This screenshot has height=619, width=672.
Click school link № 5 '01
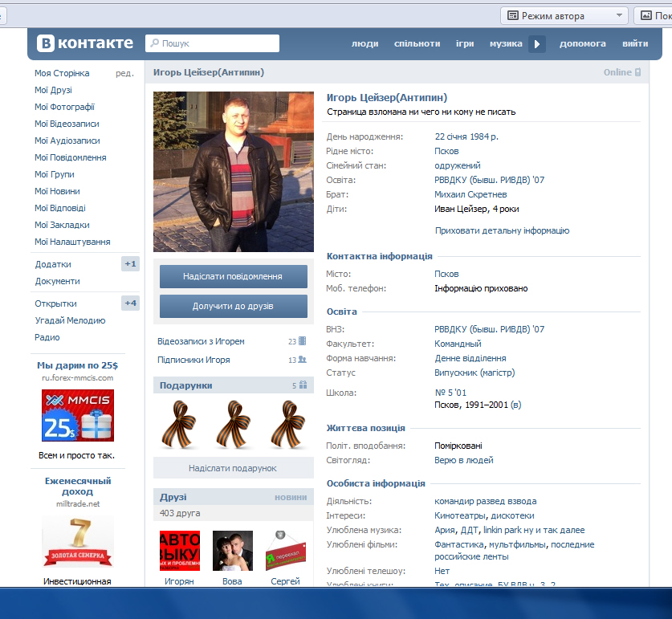point(450,393)
